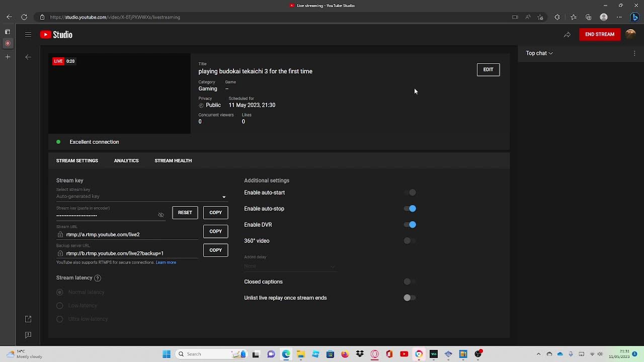Select the Normal latency radio button
Screen dimensions: 644x362
(60, 292)
